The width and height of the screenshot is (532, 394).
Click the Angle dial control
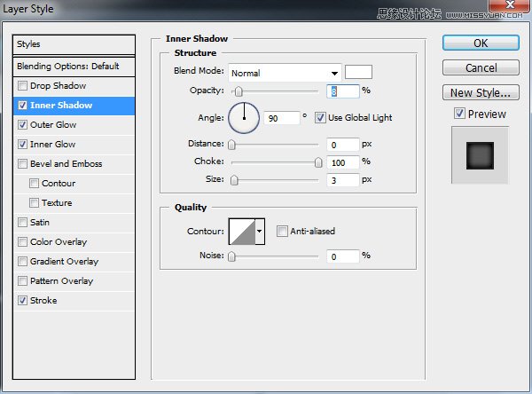tap(244, 118)
